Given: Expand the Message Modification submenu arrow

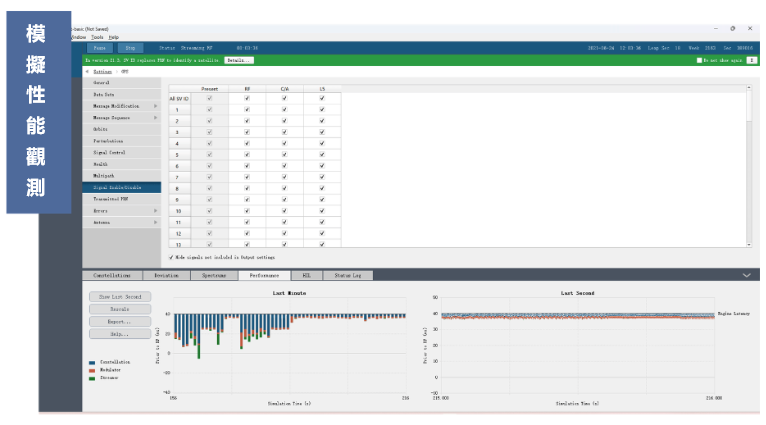Looking at the screenshot, I should [155, 106].
